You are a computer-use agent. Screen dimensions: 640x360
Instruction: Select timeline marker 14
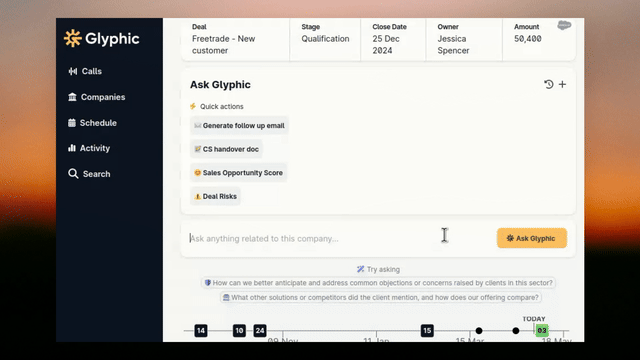[x=201, y=331]
